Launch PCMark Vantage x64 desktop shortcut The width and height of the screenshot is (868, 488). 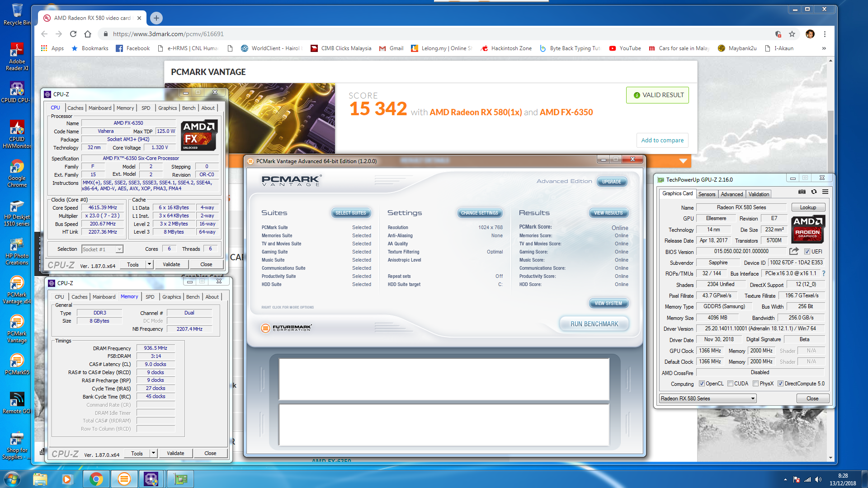click(17, 290)
